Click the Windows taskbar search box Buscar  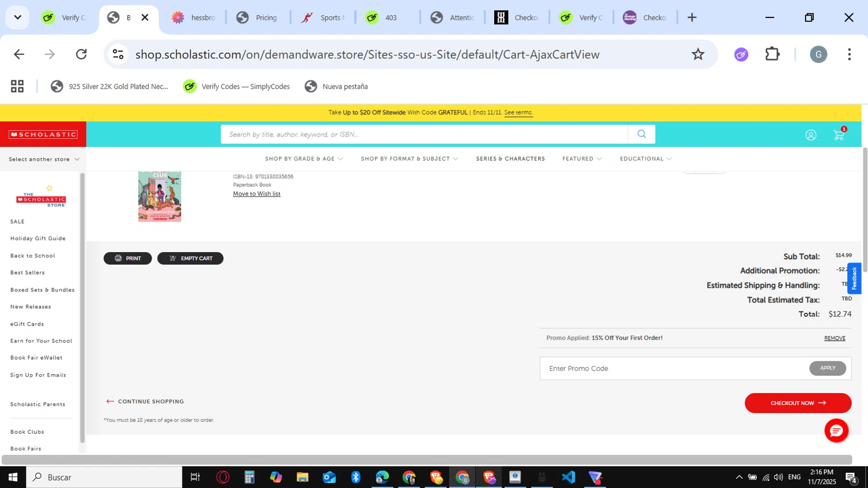coord(104,477)
